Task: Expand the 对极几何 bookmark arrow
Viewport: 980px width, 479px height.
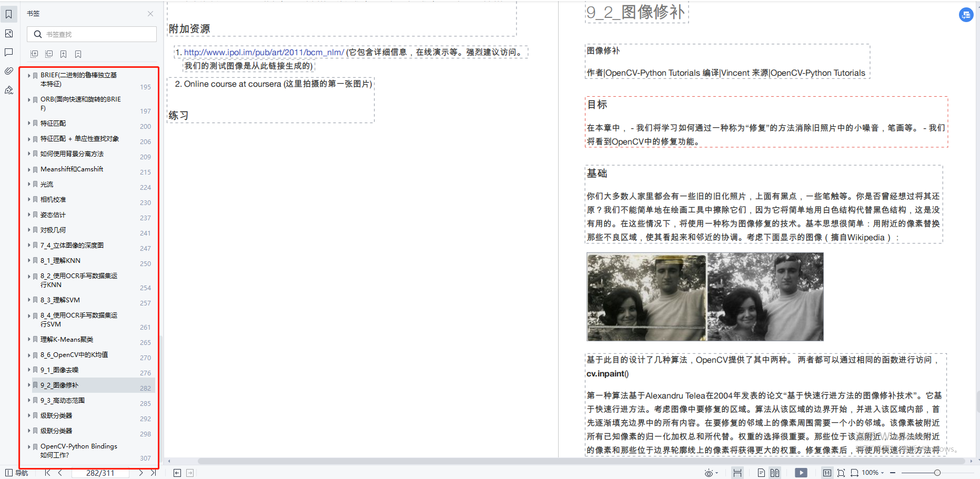Action: tap(29, 230)
